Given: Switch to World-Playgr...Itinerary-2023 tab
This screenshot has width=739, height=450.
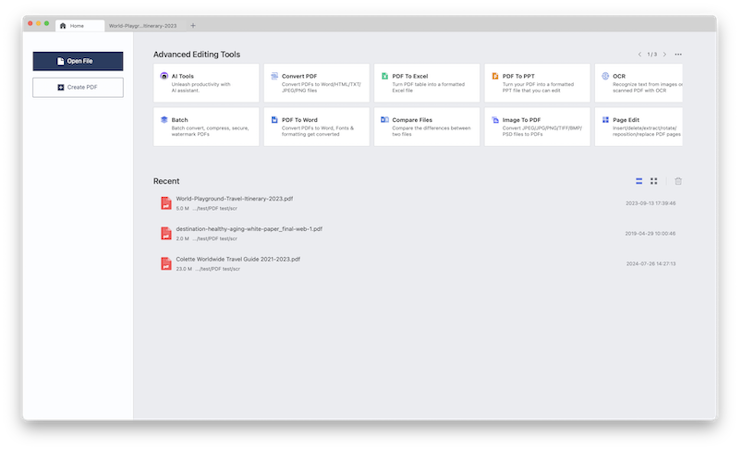Looking at the screenshot, I should [x=143, y=26].
